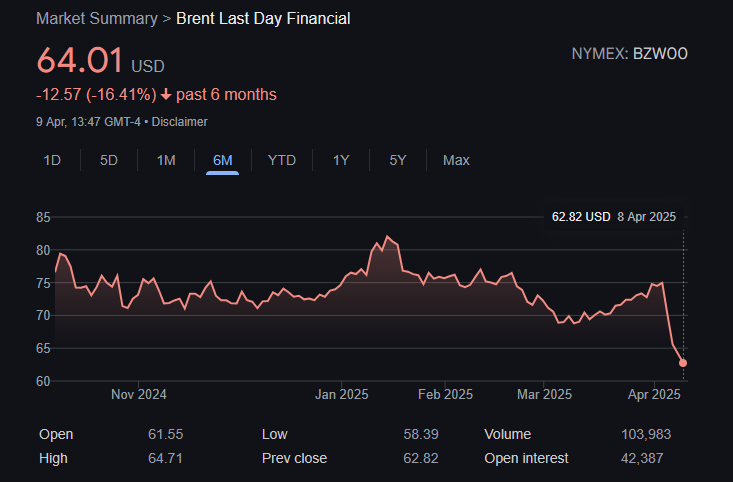Click the Jan 2025 axis label
The image size is (733, 482).
tap(341, 394)
